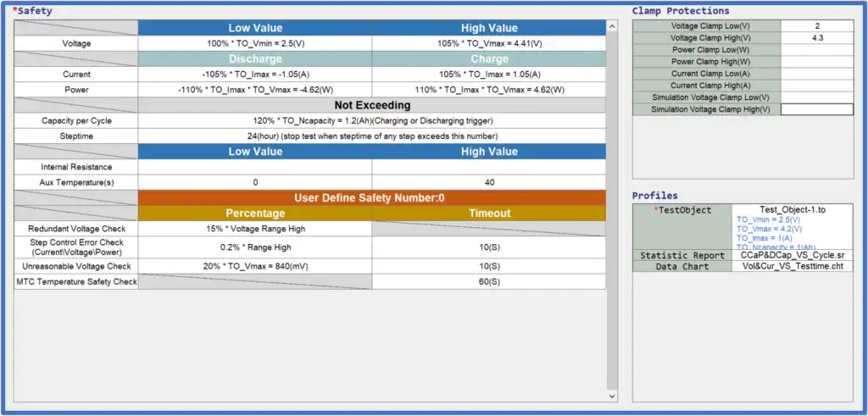Select the Capacity per Cycle value cell

pos(372,120)
